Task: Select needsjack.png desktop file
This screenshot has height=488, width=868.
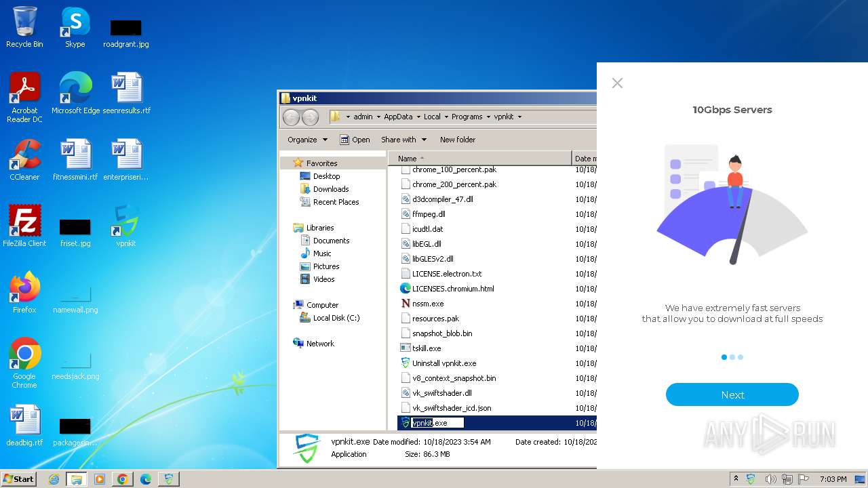Action: [75, 365]
